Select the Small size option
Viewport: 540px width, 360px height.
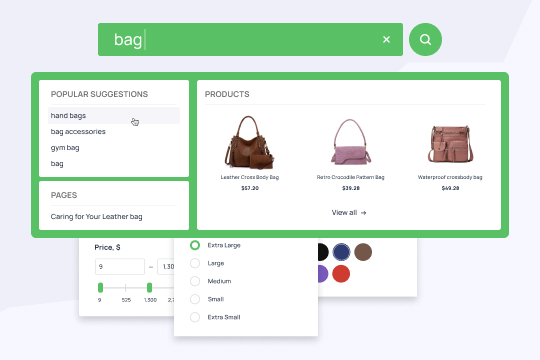(x=195, y=299)
